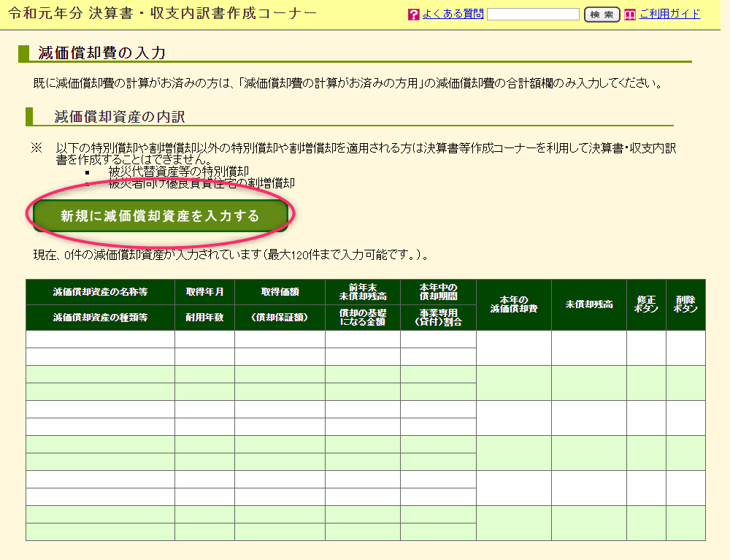Click the 減価償却資産の種類等 column header
This screenshot has width=730, height=560.
click(x=100, y=318)
